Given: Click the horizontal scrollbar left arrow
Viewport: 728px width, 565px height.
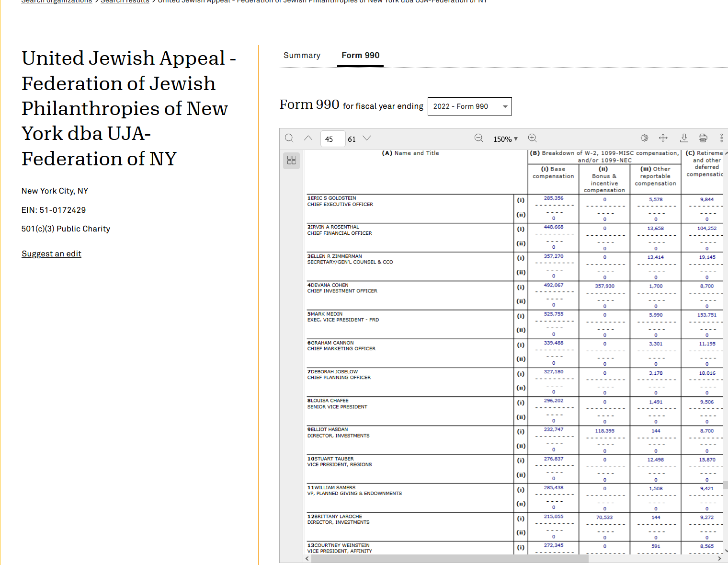Looking at the screenshot, I should [x=307, y=558].
